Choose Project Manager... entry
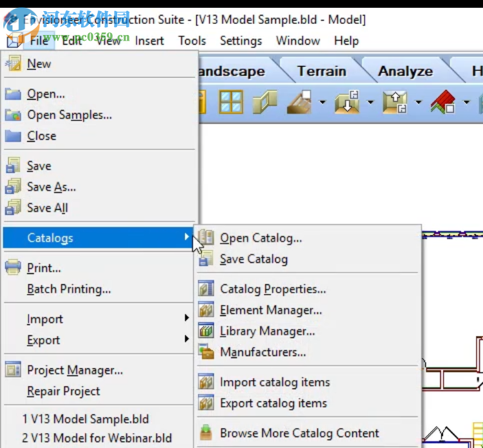The width and height of the screenshot is (483, 448). 98,370
